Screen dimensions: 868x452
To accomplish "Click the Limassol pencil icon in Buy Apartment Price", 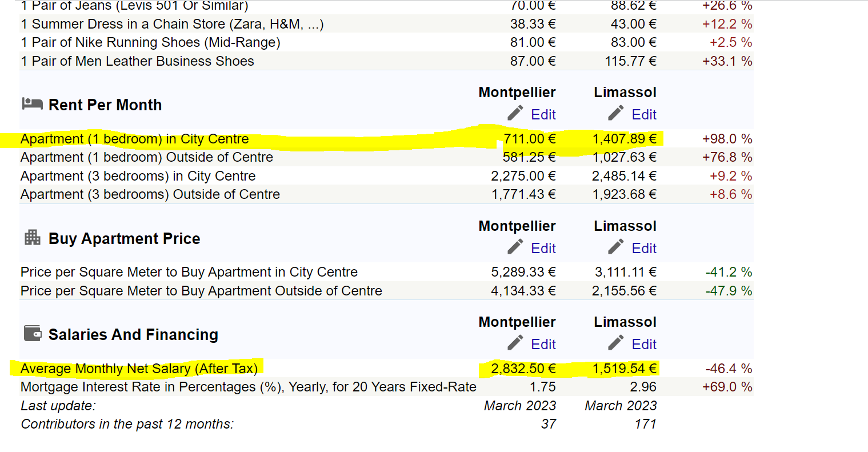I will tap(615, 247).
